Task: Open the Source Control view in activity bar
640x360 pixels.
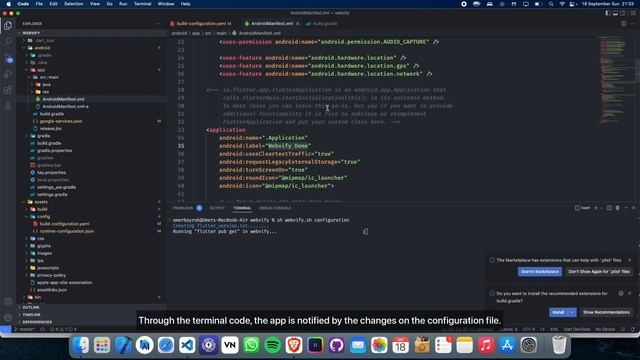Action: pyautogui.click(x=8, y=58)
